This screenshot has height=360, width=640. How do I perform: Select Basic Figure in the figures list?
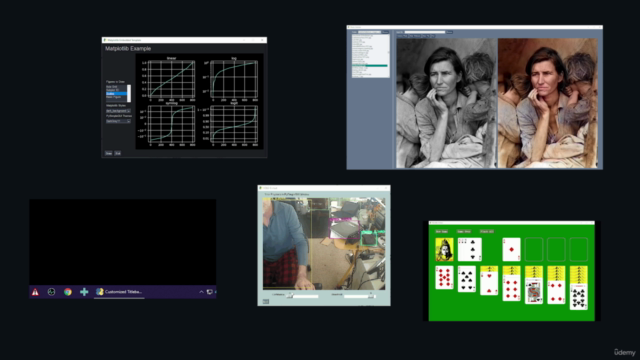click(x=116, y=97)
